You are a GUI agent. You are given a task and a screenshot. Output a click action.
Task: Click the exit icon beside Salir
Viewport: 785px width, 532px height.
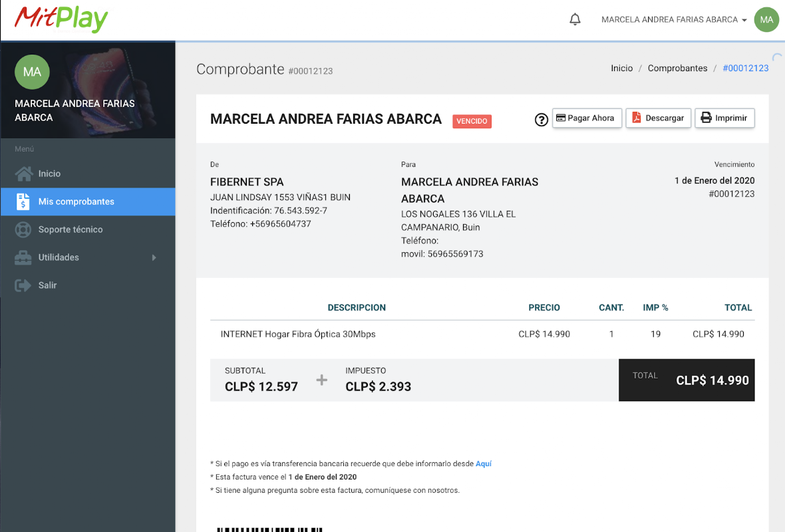click(23, 285)
